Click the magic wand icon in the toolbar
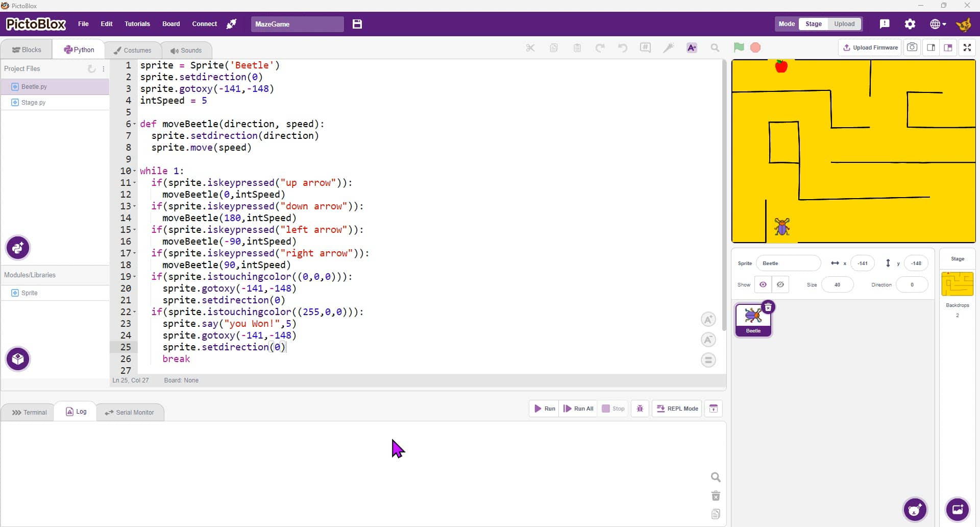 668,47
